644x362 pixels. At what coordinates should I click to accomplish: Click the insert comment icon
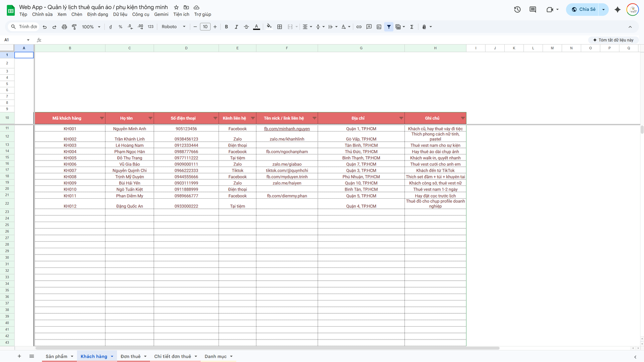pyautogui.click(x=369, y=27)
